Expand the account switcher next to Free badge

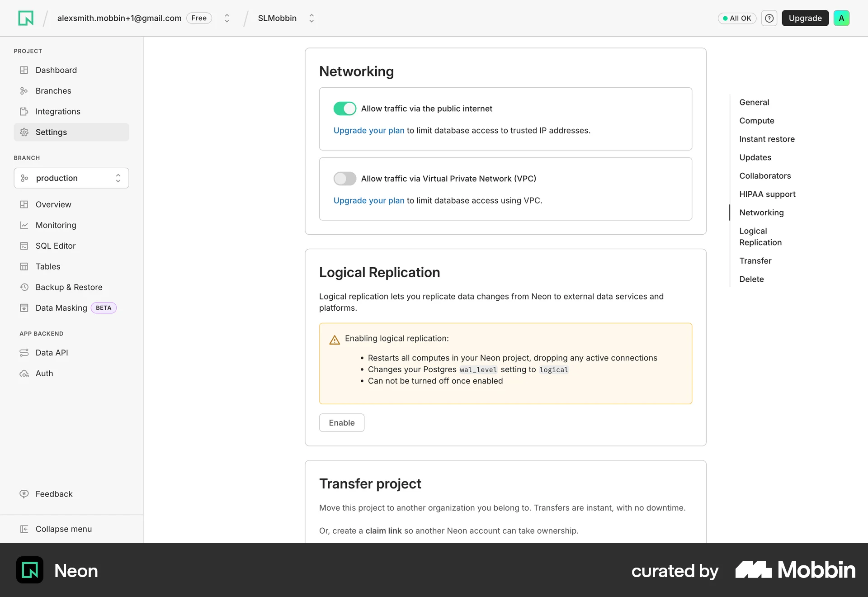point(227,18)
